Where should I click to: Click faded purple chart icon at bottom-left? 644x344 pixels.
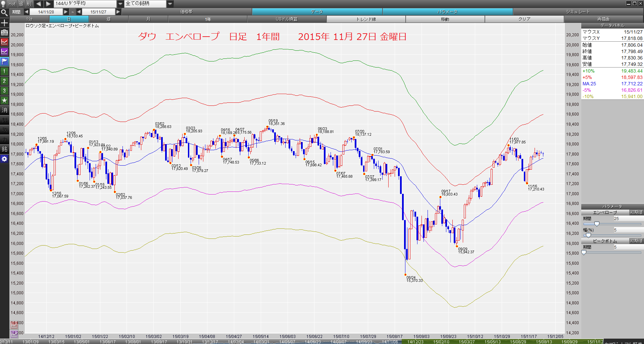[x=14, y=334]
